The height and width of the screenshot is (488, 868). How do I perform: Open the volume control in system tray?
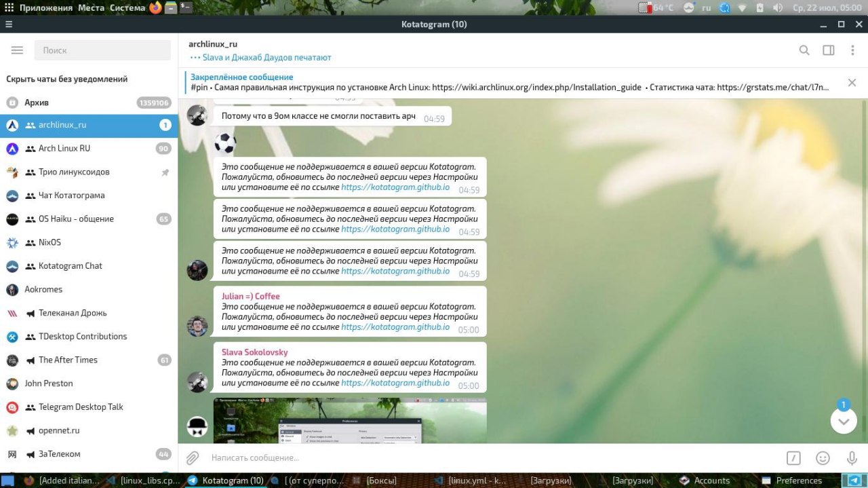click(777, 7)
